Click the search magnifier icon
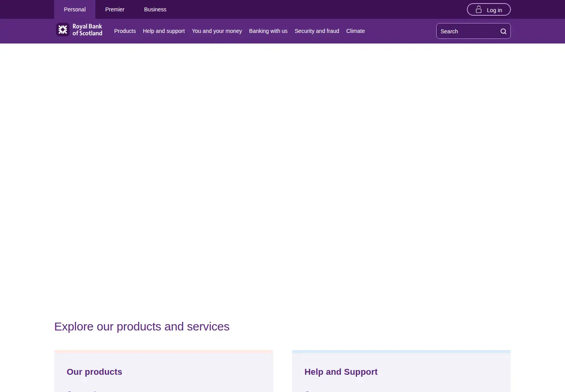Image resolution: width=565 pixels, height=392 pixels. 503,31
